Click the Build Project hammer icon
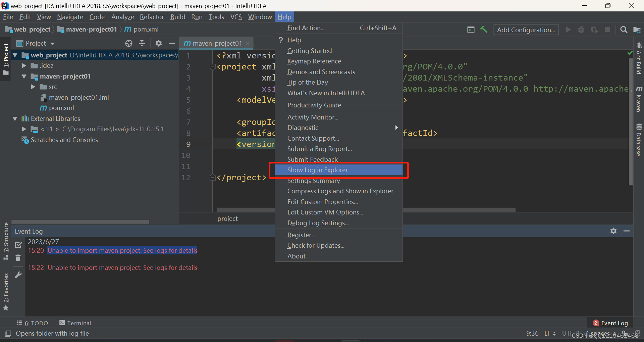Screen dimensions: 644x342 point(484,30)
